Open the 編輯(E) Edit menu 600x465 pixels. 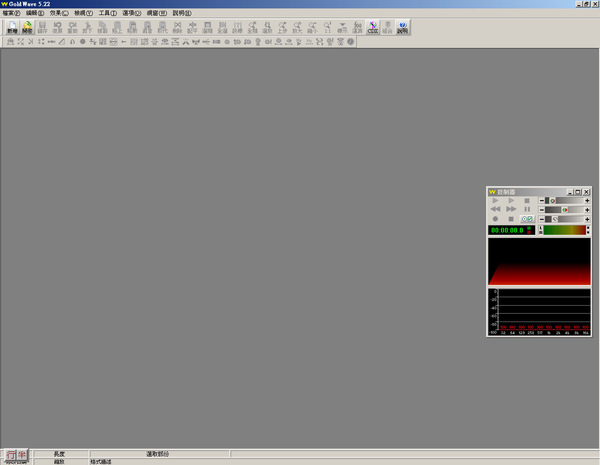[35, 13]
